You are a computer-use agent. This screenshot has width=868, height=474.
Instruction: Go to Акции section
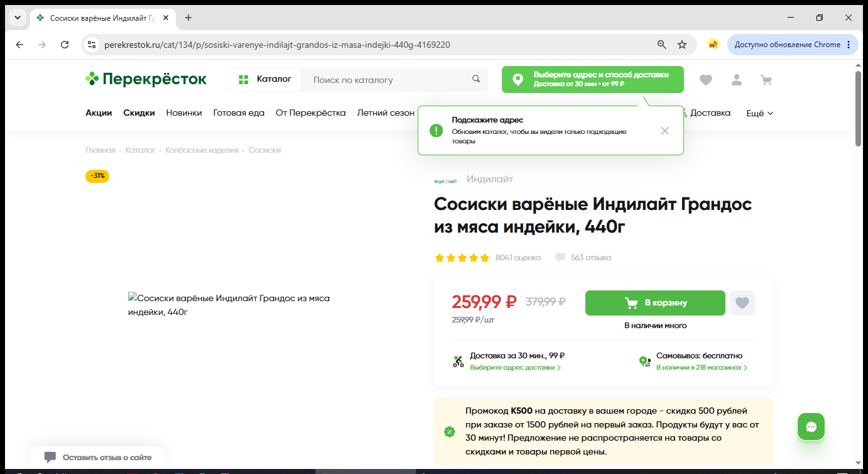click(x=99, y=113)
